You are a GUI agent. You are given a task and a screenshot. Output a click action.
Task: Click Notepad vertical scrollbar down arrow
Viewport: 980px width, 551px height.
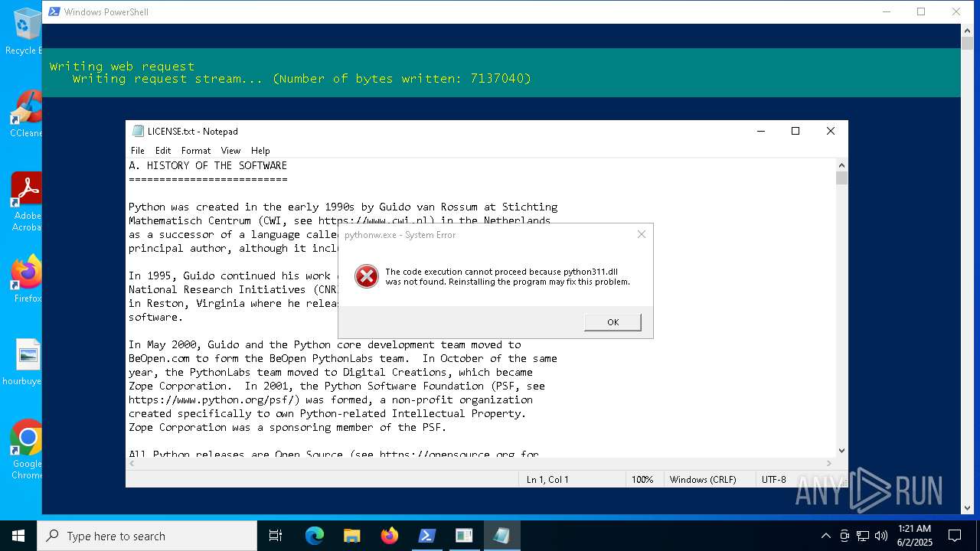tap(841, 451)
